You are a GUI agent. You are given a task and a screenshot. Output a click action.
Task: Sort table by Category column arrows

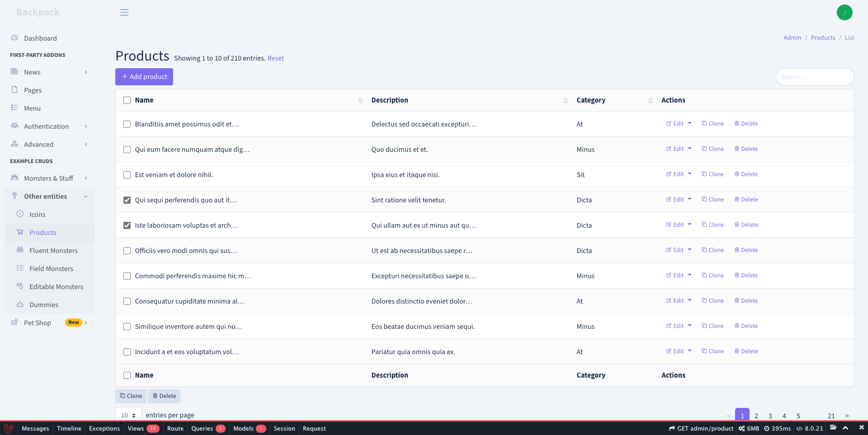[651, 100]
